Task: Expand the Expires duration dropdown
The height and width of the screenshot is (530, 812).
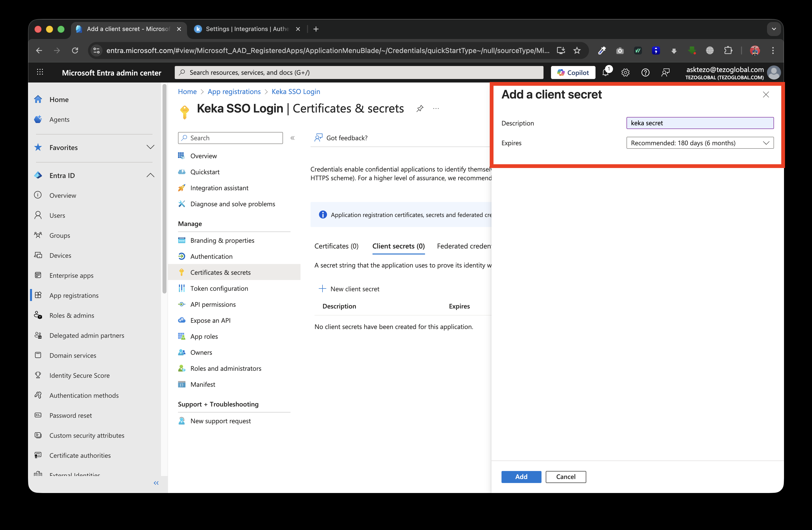Action: coord(700,143)
